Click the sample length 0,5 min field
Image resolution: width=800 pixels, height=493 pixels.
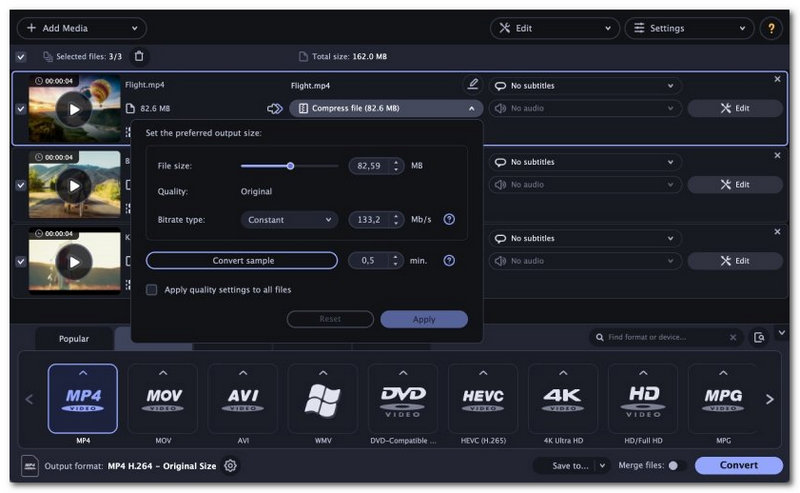(x=376, y=261)
